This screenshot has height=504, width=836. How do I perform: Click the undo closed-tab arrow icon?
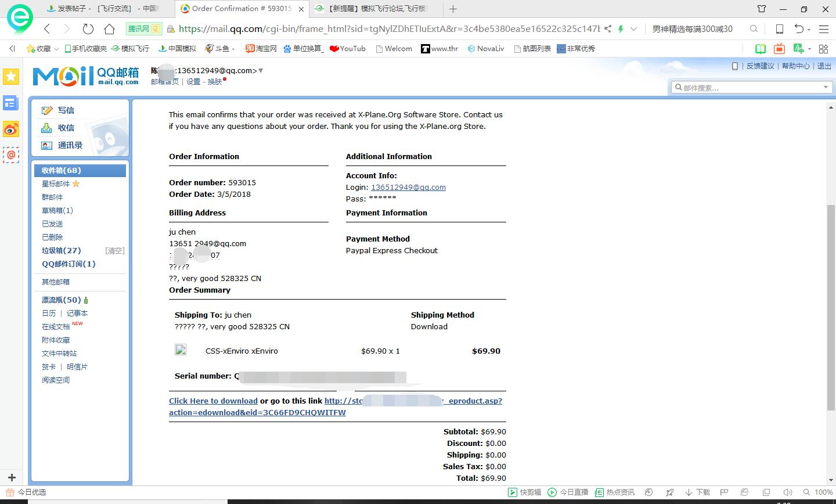[x=799, y=28]
